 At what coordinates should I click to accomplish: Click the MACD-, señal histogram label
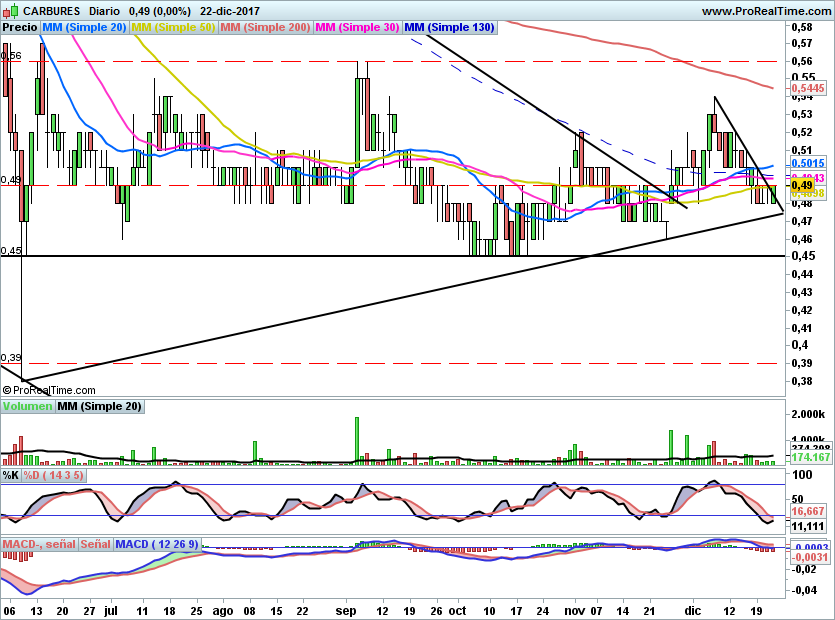coord(39,544)
